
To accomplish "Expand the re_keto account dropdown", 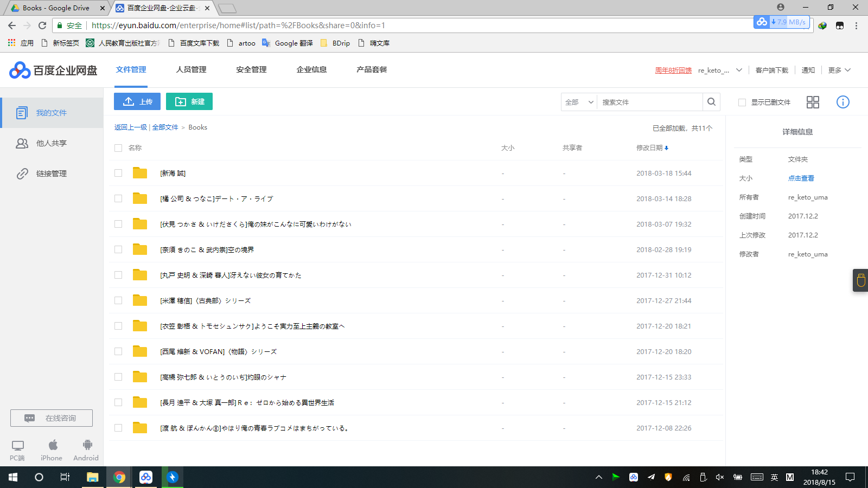I will tap(739, 70).
